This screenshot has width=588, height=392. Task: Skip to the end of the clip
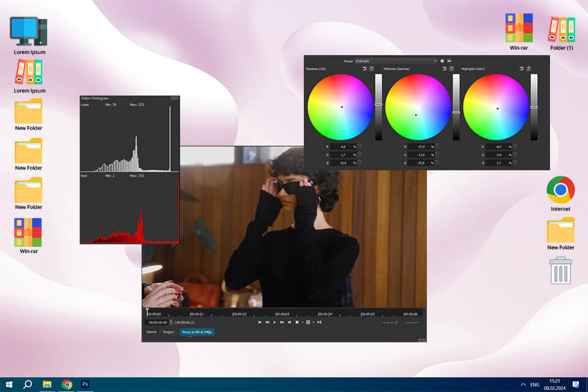point(289,322)
